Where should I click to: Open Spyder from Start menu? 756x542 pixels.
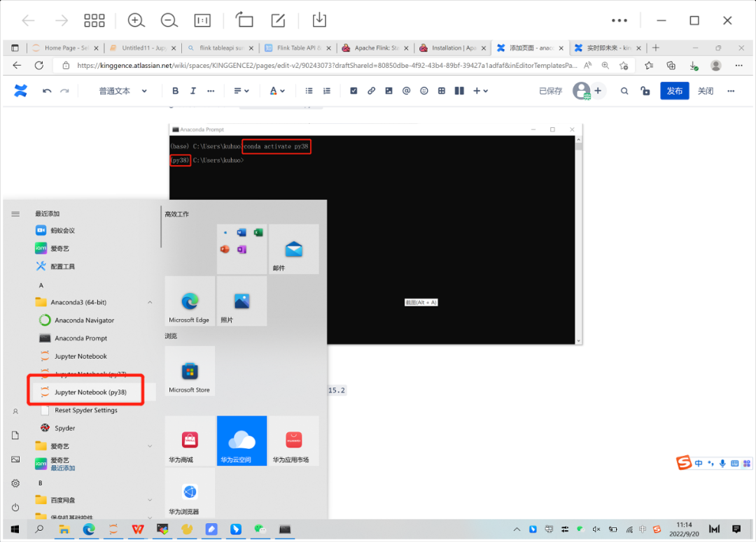coord(64,428)
